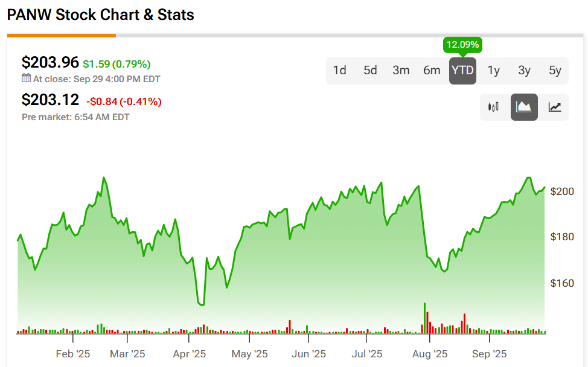Show the 1y price history
The width and height of the screenshot is (588, 367).
tap(494, 71)
